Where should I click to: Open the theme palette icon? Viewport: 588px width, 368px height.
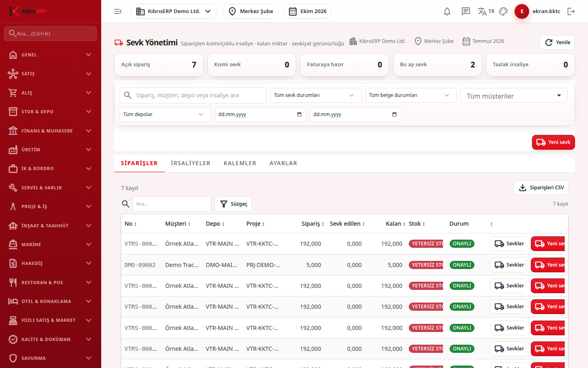tap(503, 11)
